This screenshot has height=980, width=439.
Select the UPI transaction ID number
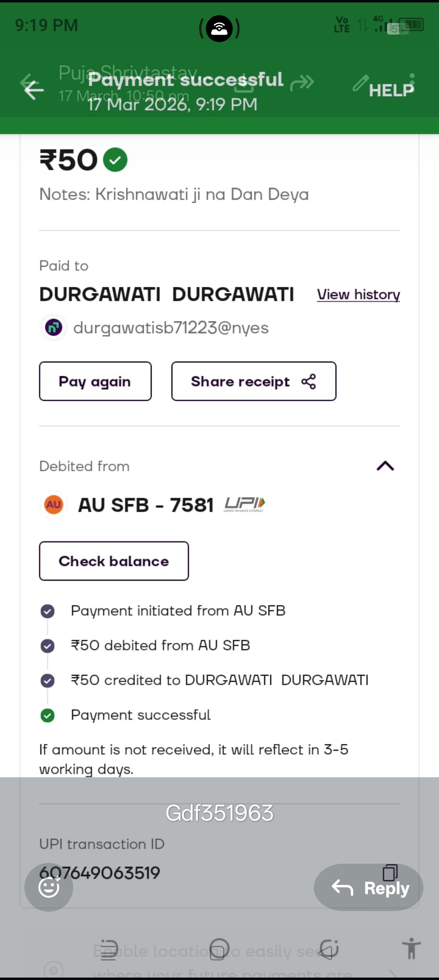click(100, 873)
